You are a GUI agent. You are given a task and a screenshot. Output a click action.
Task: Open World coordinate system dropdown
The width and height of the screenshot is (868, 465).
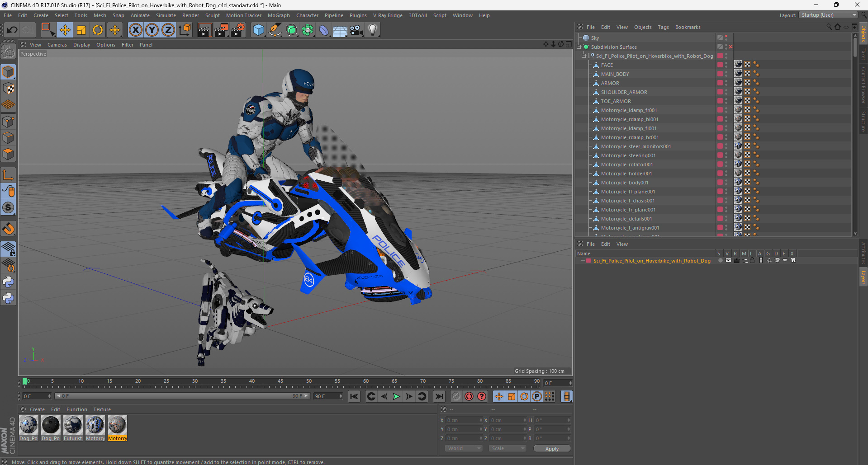point(464,448)
